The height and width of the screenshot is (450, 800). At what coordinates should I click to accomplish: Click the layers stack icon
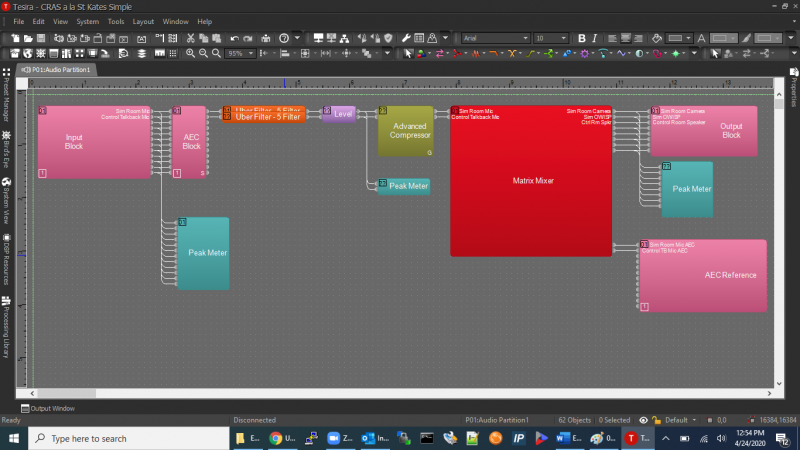[x=141, y=53]
